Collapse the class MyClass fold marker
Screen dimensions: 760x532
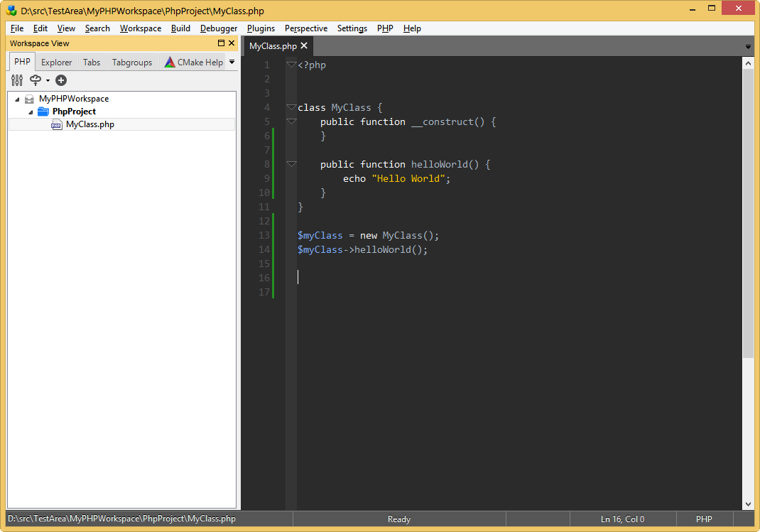(x=291, y=107)
